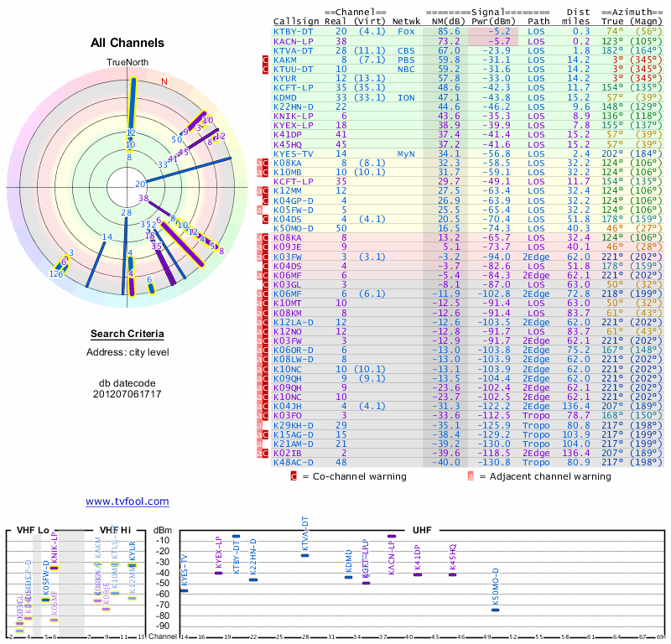Select the KACN-LP callsign in the table

tap(294, 41)
